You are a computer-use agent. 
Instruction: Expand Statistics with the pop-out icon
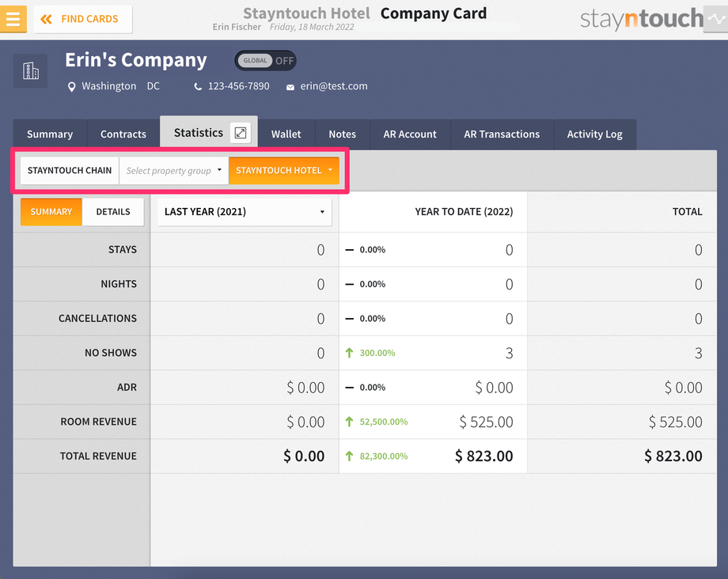[x=241, y=133]
